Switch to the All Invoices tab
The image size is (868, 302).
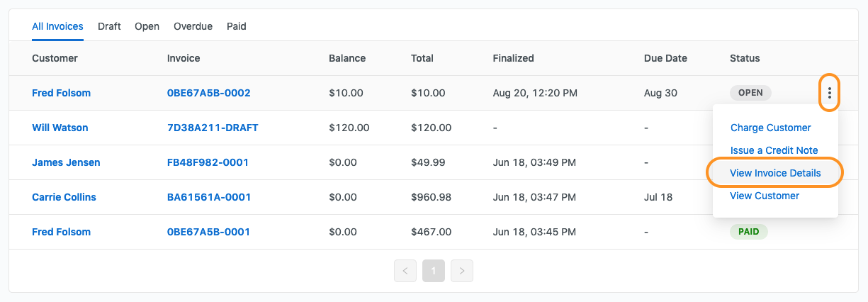click(x=57, y=26)
